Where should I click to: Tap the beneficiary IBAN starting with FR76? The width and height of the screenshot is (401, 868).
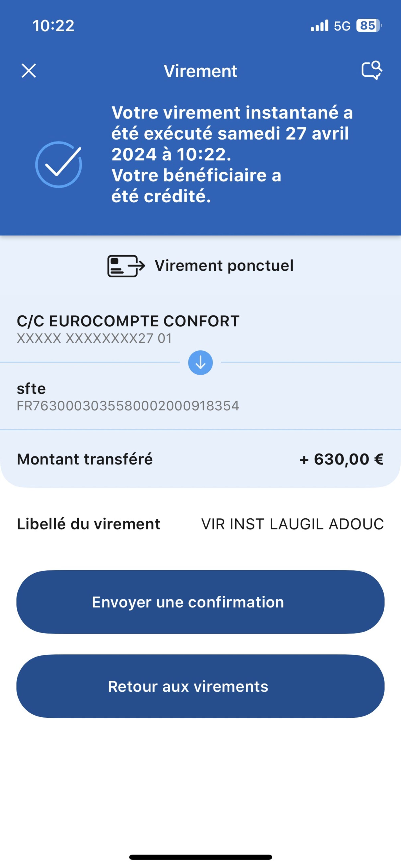tap(128, 406)
